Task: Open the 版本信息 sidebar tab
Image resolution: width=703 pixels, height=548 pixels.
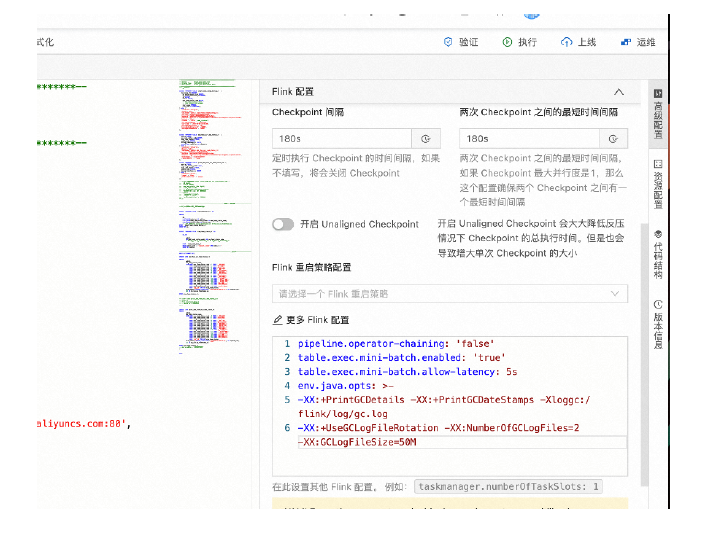Action: (x=658, y=325)
